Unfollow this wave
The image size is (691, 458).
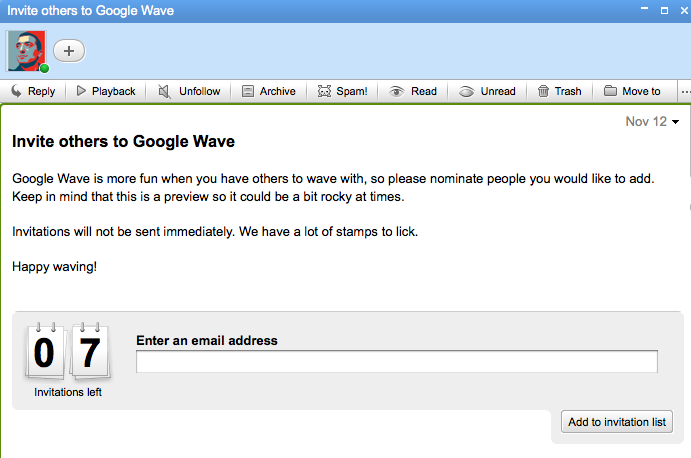tap(189, 91)
